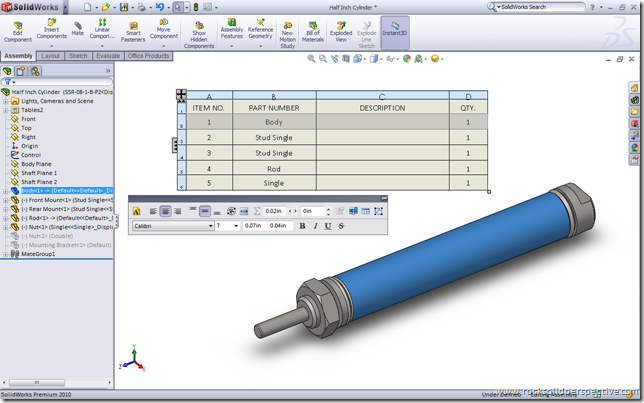The height and width of the screenshot is (403, 644).
Task: Click the table move handle at top-left corner
Action: [181, 94]
